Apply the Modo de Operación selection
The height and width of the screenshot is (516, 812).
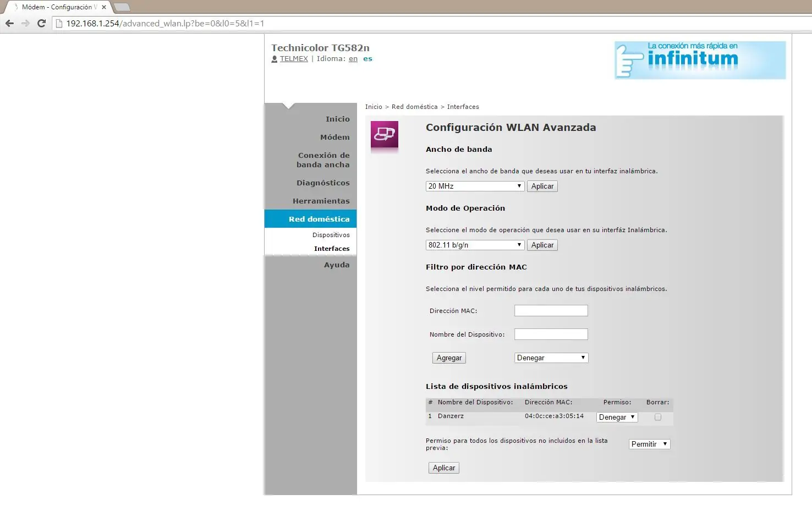pos(542,245)
